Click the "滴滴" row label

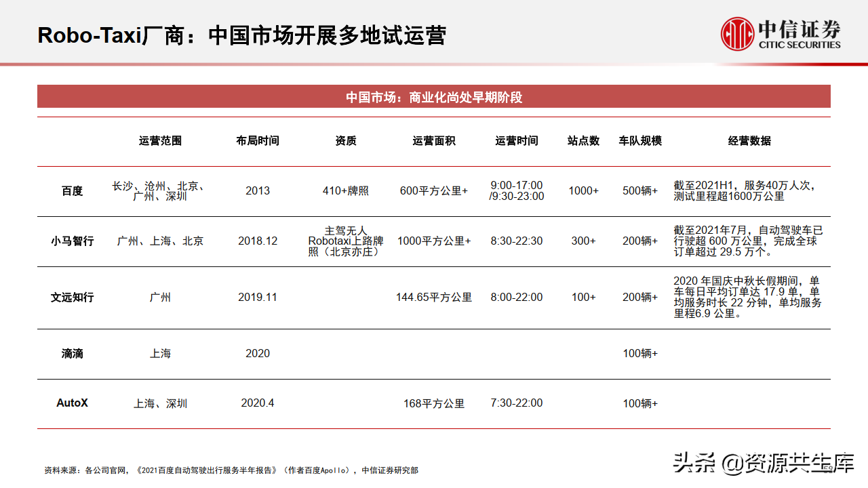click(72, 354)
